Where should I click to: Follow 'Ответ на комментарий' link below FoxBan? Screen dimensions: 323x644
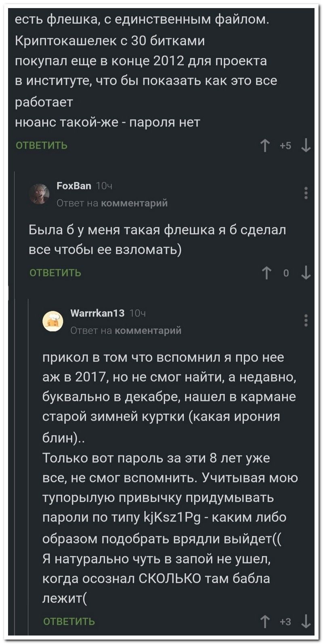[x=113, y=203]
